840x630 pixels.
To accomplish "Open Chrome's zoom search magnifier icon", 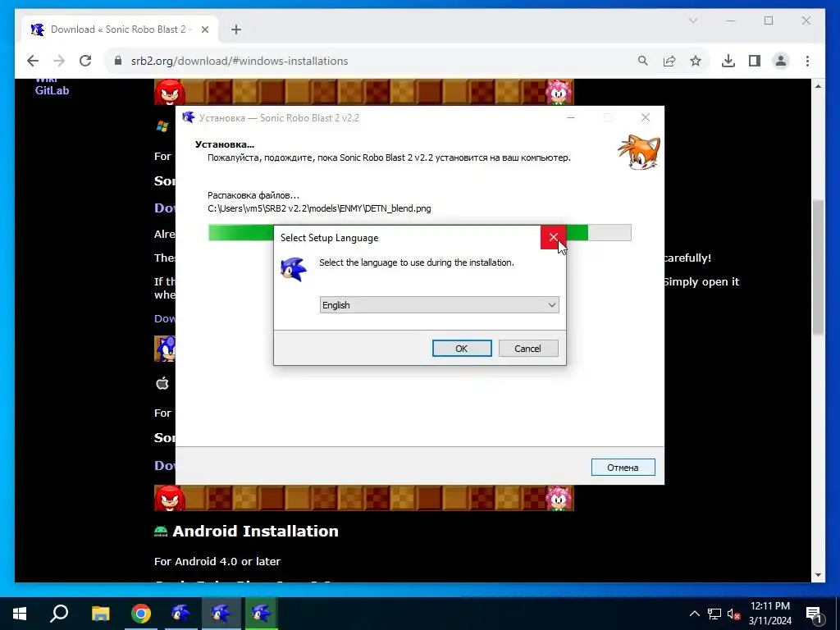I will [643, 61].
